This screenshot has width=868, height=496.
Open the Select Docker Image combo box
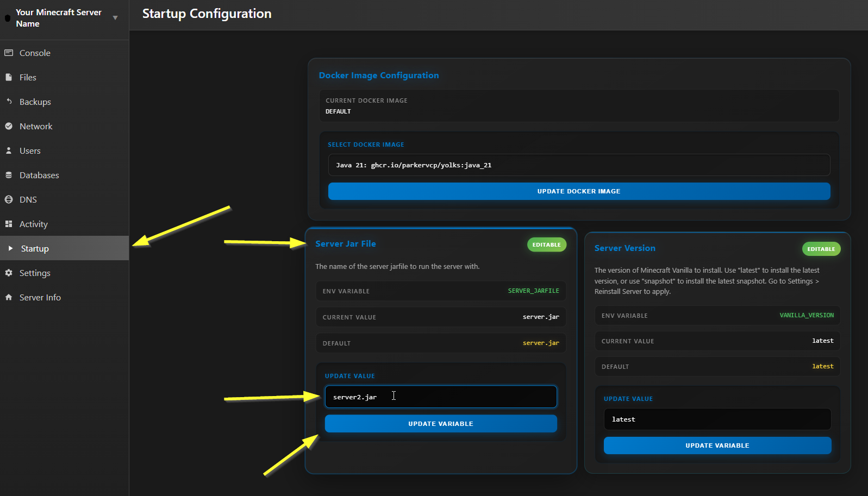[x=579, y=165]
